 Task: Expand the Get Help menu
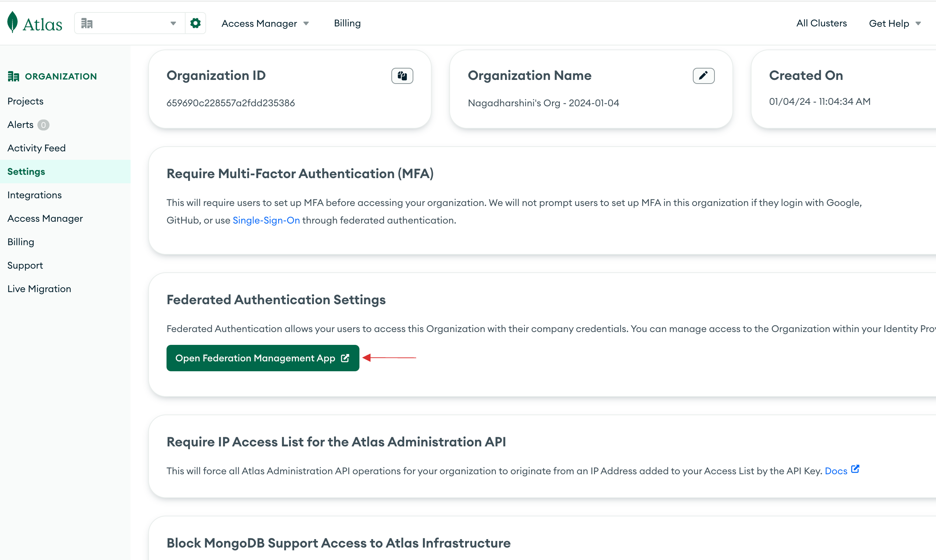(x=895, y=23)
